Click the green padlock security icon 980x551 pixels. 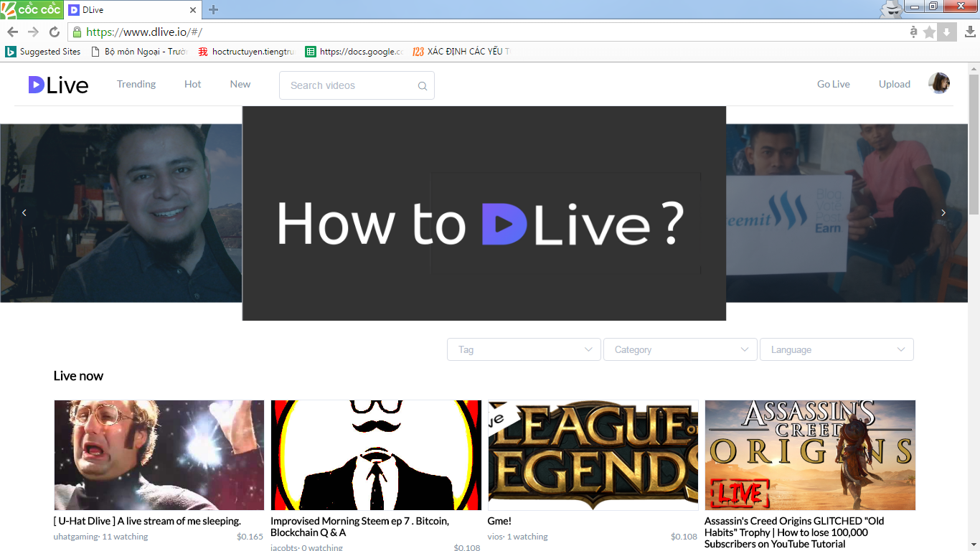coord(77,32)
